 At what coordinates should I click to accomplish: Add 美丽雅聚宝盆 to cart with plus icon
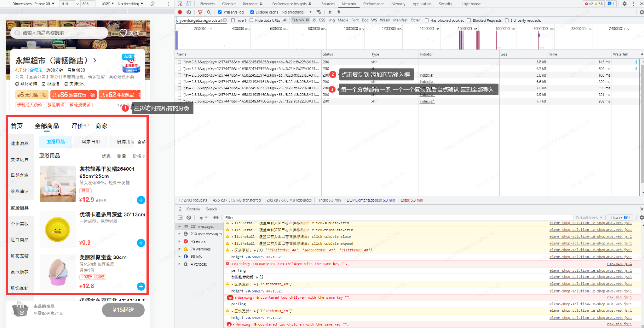[x=141, y=286]
